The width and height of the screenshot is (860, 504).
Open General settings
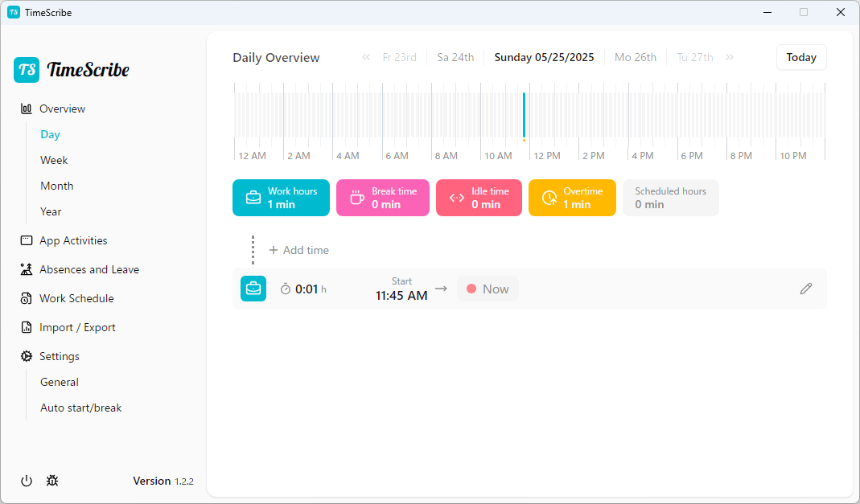click(60, 383)
